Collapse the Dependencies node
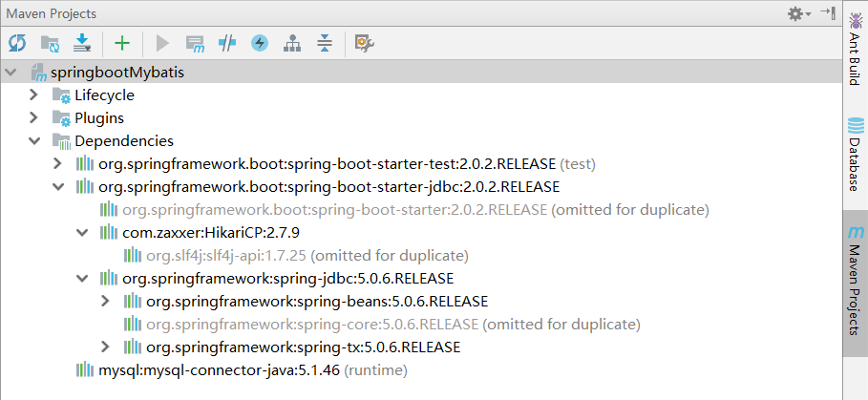This screenshot has width=868, height=400. coord(35,140)
